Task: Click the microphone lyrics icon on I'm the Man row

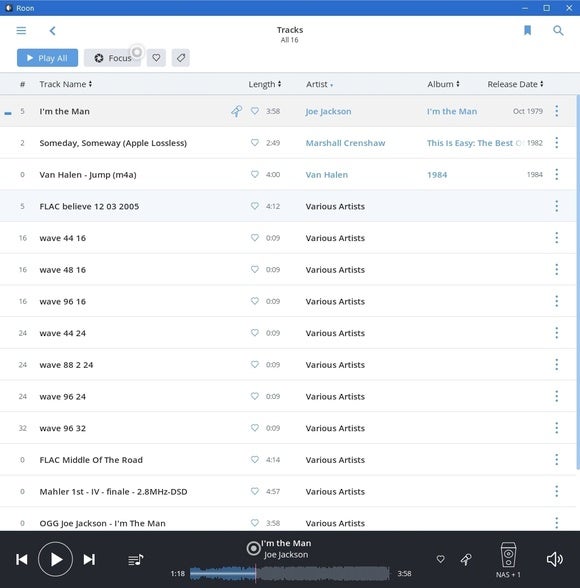Action: 237,111
